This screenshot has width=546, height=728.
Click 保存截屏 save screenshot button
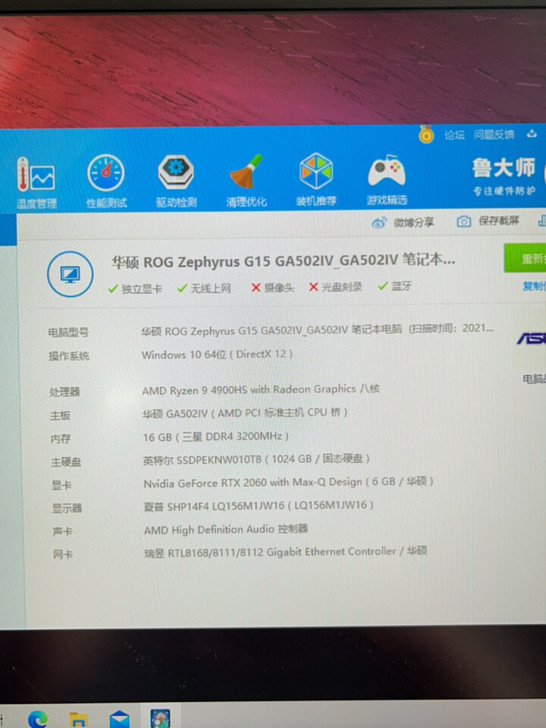point(488,221)
